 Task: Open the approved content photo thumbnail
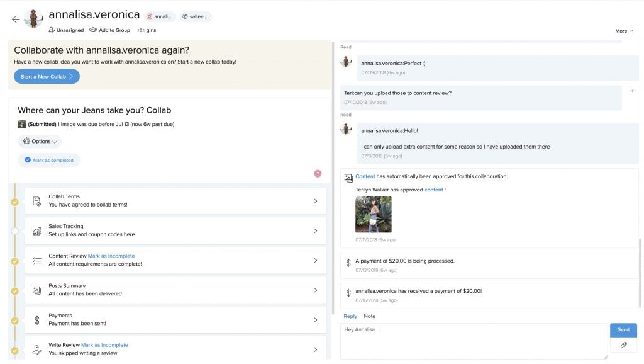pos(374,214)
